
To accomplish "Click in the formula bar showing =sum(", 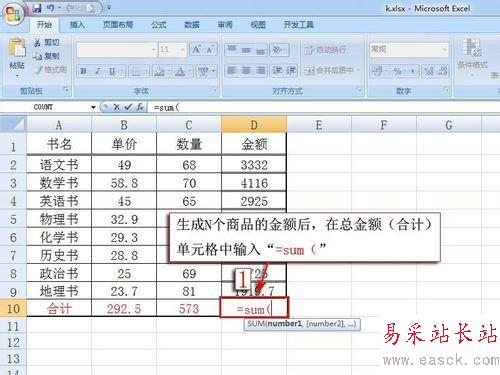I will coord(323,107).
